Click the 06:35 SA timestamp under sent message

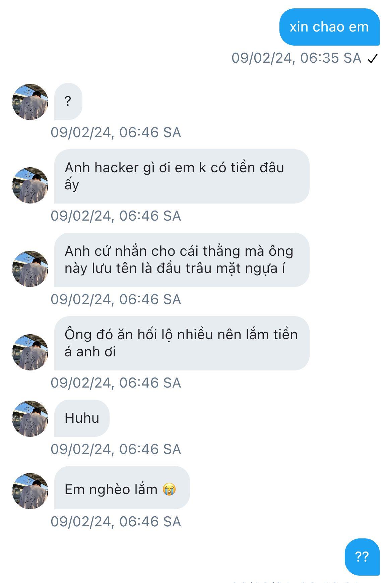[x=297, y=58]
